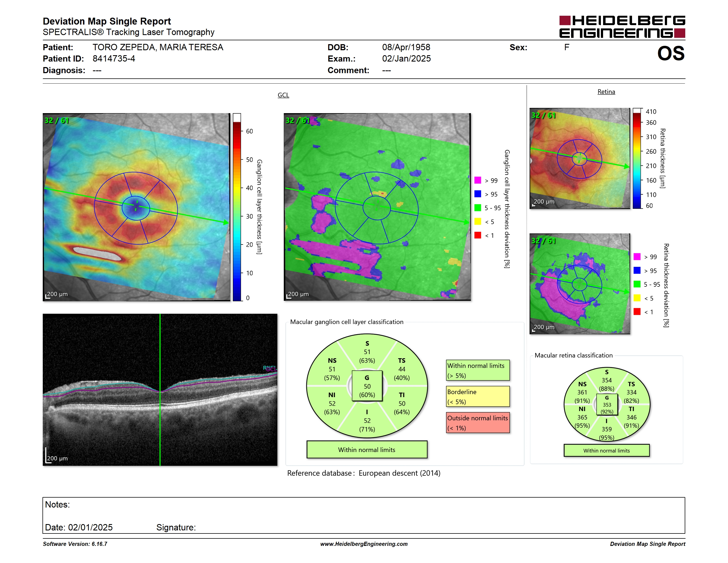The image size is (728, 563).
Task: Open the Retina deviation map image
Action: pos(580,284)
